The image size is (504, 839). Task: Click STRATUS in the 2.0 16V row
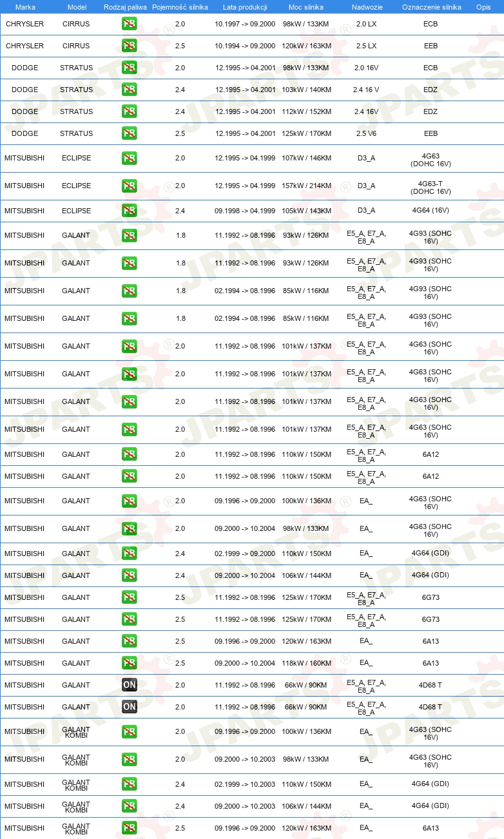(x=76, y=68)
